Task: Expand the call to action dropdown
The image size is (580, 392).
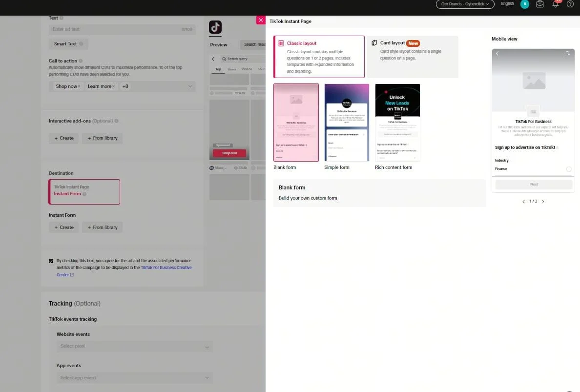Action: pos(190,86)
